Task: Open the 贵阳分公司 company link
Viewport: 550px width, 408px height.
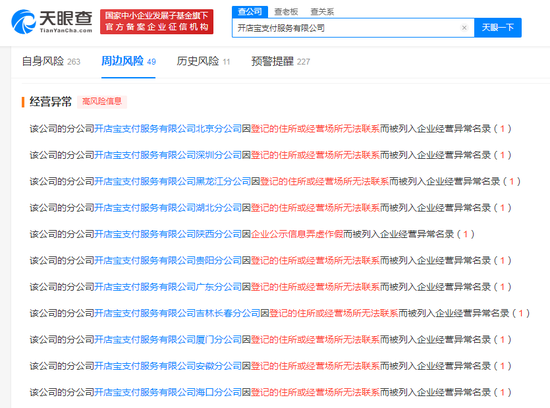Action: point(168,260)
